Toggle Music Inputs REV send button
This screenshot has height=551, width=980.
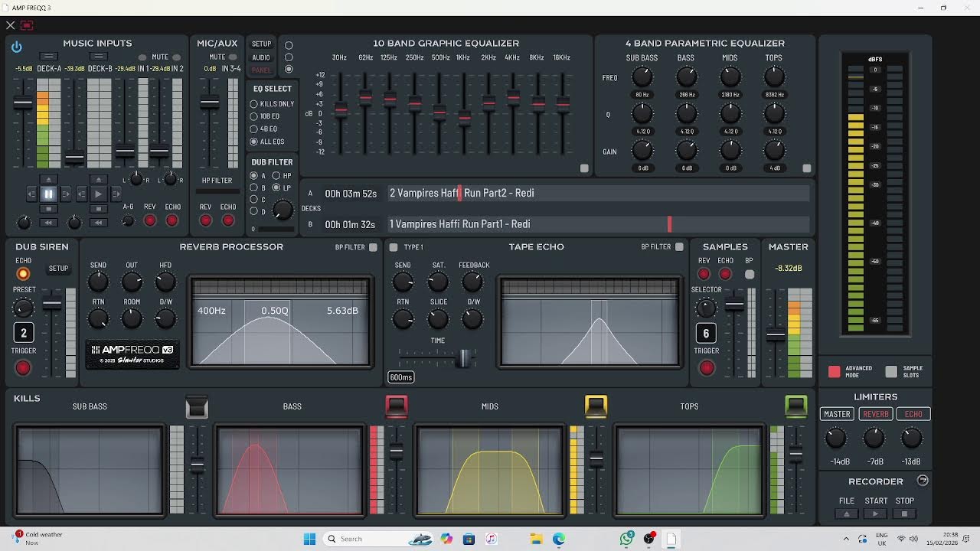click(x=150, y=220)
